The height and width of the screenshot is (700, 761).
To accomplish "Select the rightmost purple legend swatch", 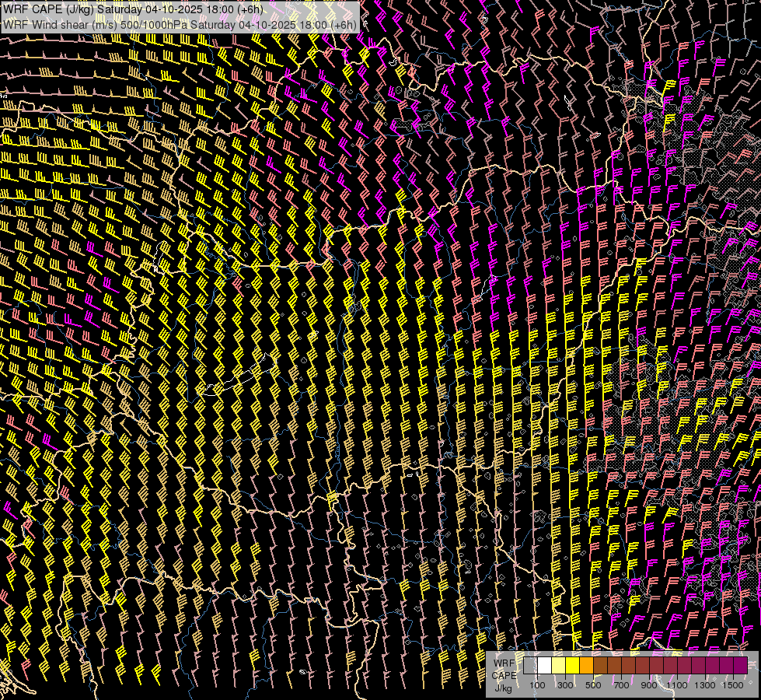I will click(x=741, y=665).
